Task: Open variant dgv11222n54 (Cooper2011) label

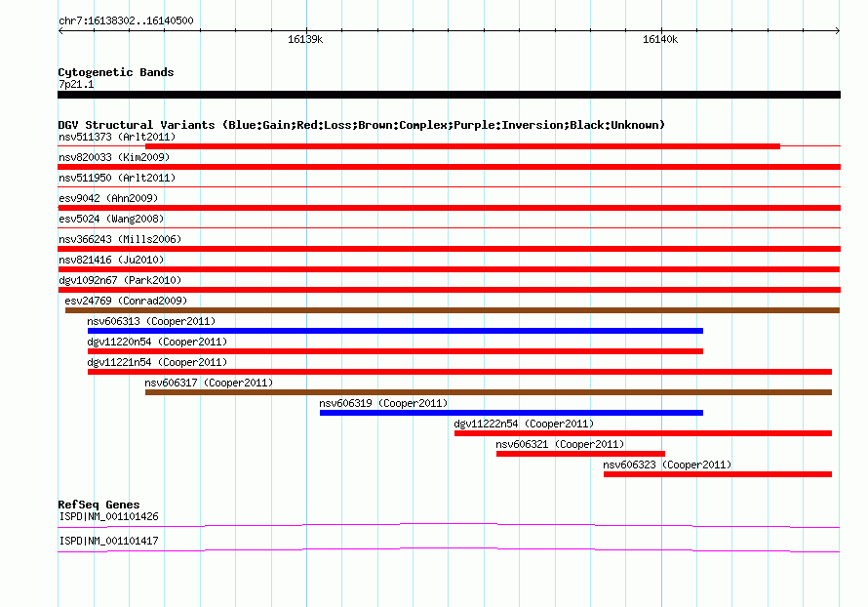Action: click(x=524, y=424)
